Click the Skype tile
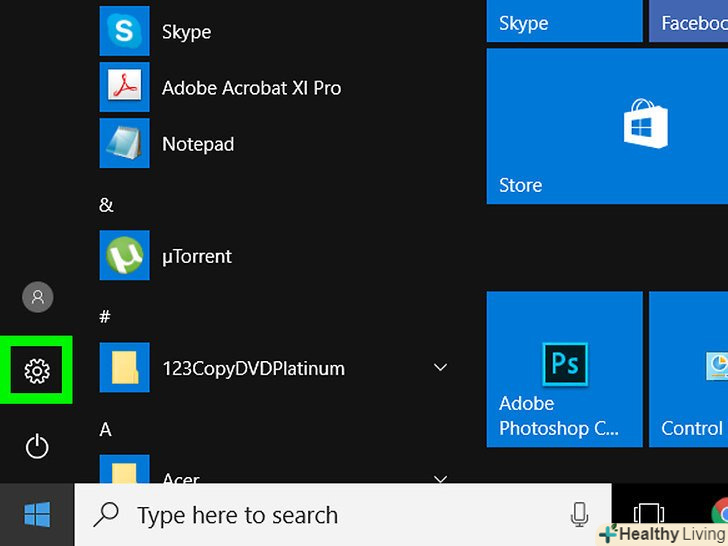Image resolution: width=728 pixels, height=546 pixels. click(x=564, y=21)
